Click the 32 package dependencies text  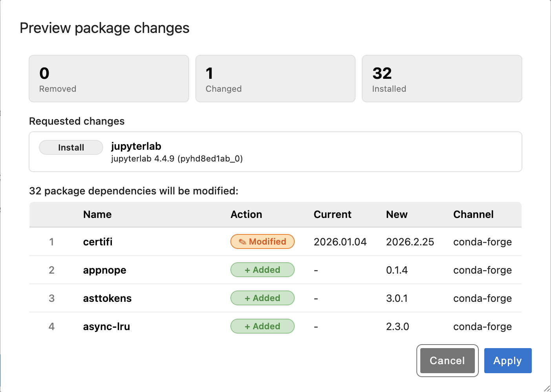(134, 191)
